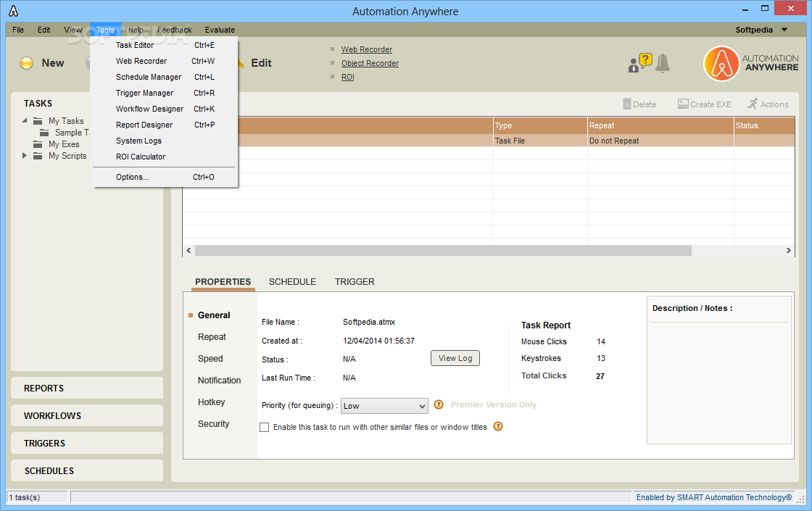Open System Logs menu entry
This screenshot has width=812, height=511.
pos(165,141)
